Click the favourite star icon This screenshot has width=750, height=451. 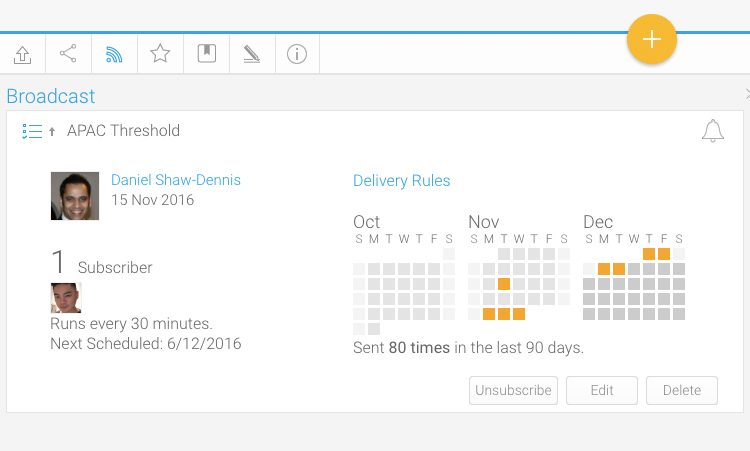click(160, 54)
